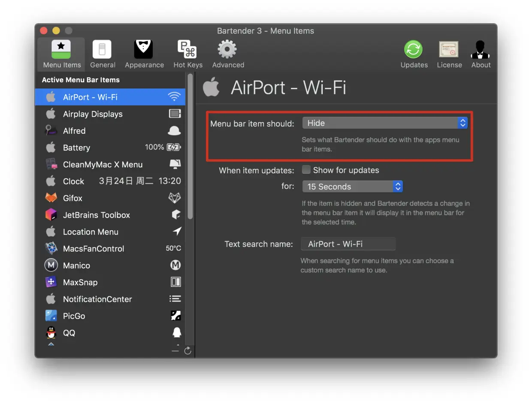Select the Menu Items tab
Viewport: 532px width, 404px height.
62,54
